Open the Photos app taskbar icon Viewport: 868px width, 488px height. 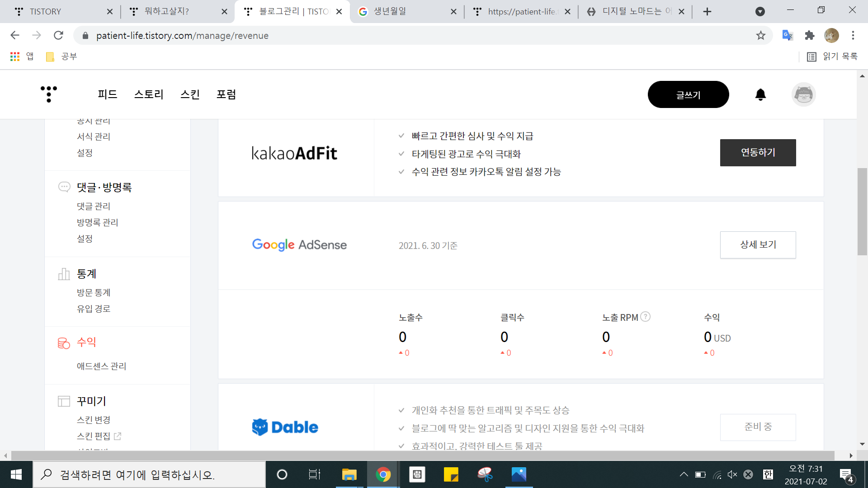[x=519, y=474]
